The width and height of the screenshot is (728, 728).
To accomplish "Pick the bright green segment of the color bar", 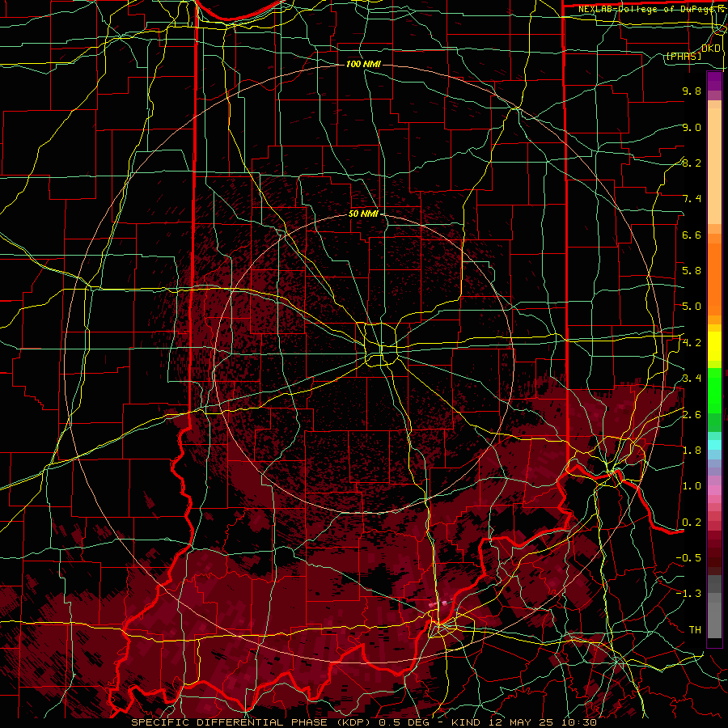I will (x=714, y=390).
